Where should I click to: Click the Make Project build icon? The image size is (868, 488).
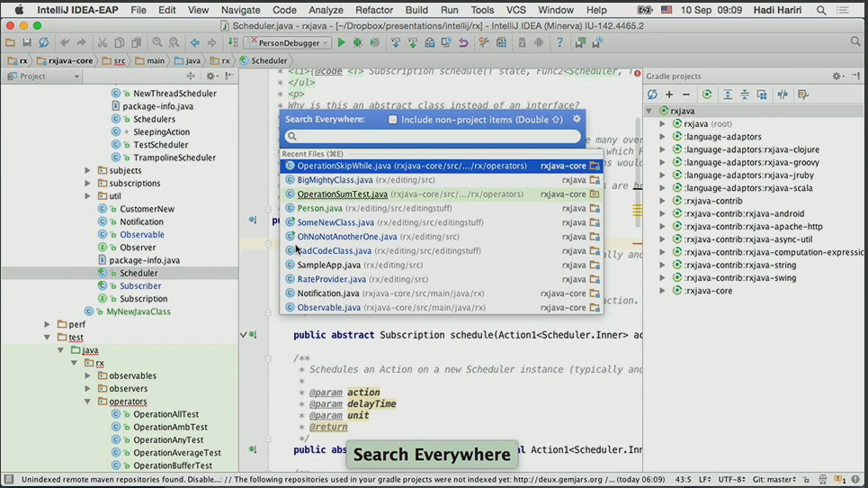coord(233,42)
